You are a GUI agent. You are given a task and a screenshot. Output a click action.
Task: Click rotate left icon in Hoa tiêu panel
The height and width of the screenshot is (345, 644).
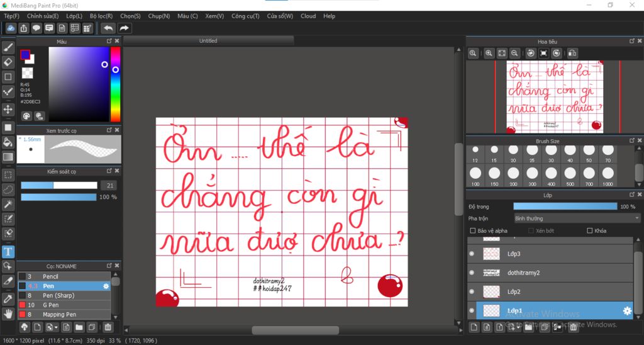tap(531, 53)
